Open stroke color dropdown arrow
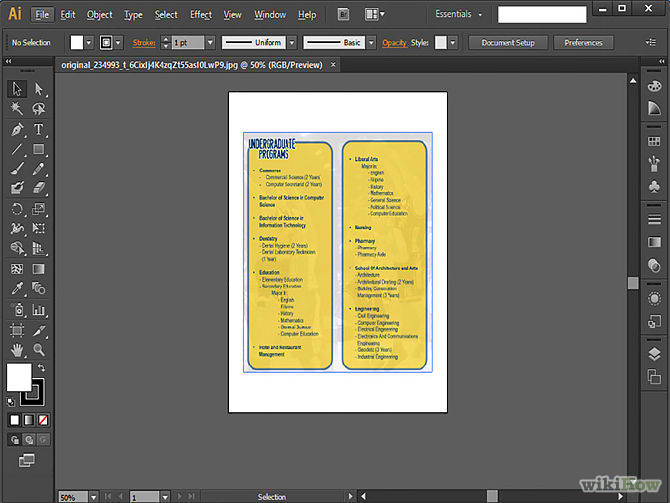The width and height of the screenshot is (670, 503). [x=118, y=43]
